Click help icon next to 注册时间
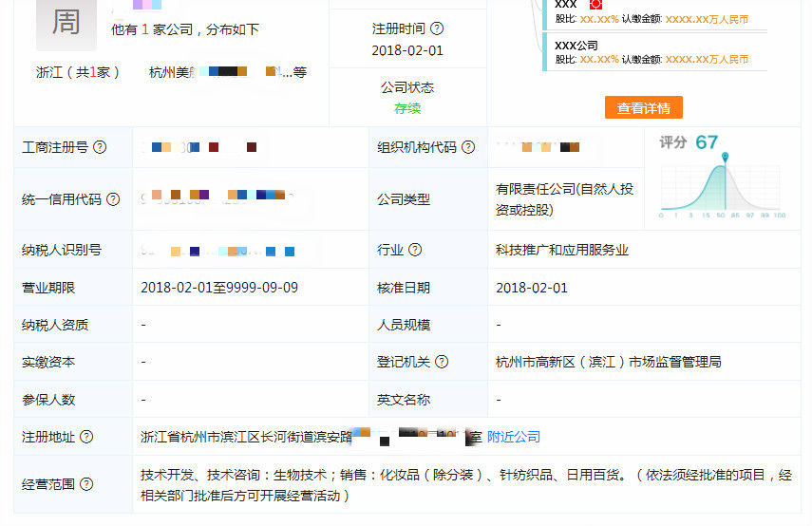Screen dimensions: 812x526 (437, 28)
